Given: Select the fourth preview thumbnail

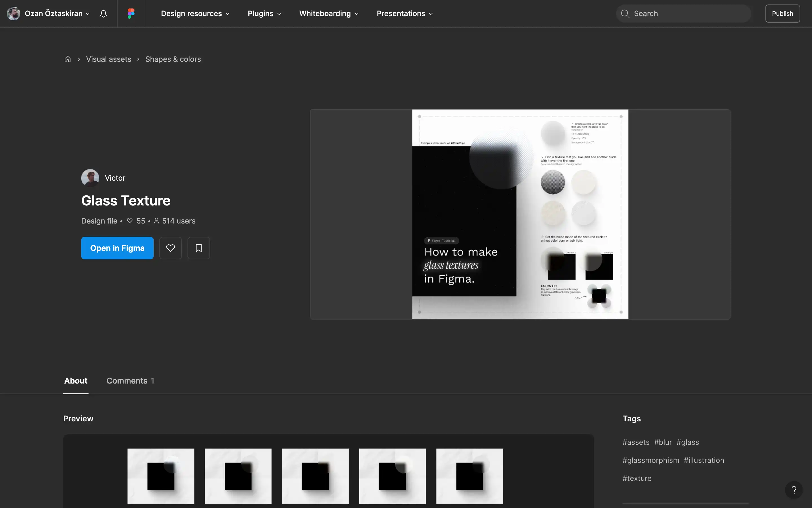Looking at the screenshot, I should [x=392, y=476].
